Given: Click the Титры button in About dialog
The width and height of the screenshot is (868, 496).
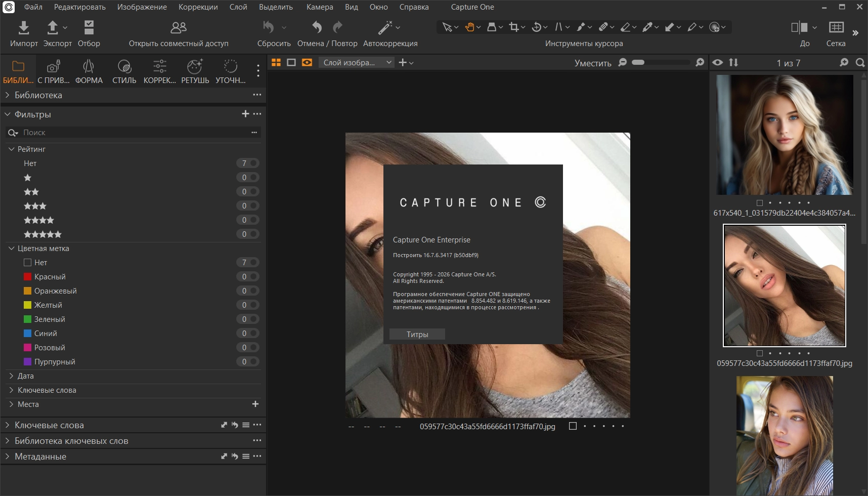Looking at the screenshot, I should 417,334.
